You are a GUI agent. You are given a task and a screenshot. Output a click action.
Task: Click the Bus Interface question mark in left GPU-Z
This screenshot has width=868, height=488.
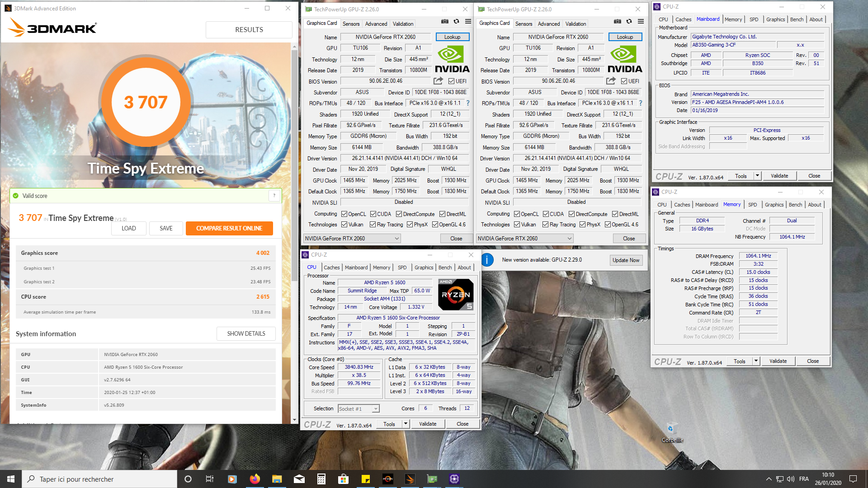click(468, 103)
